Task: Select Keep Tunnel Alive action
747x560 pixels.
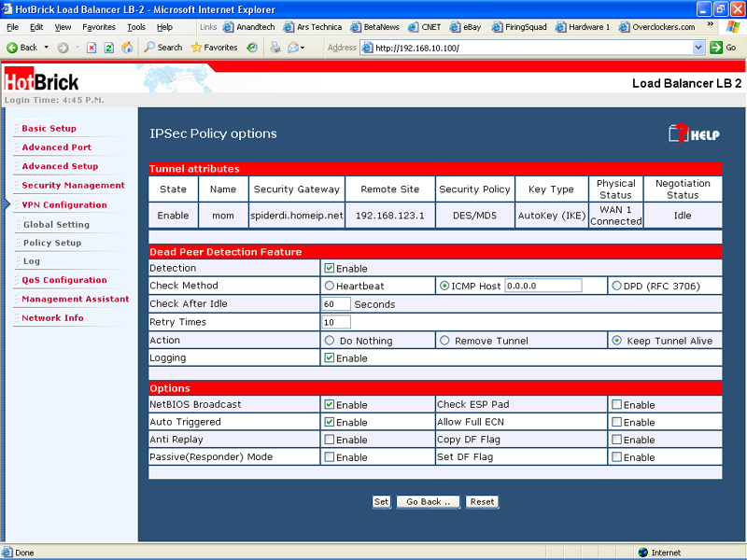Action: tap(616, 341)
